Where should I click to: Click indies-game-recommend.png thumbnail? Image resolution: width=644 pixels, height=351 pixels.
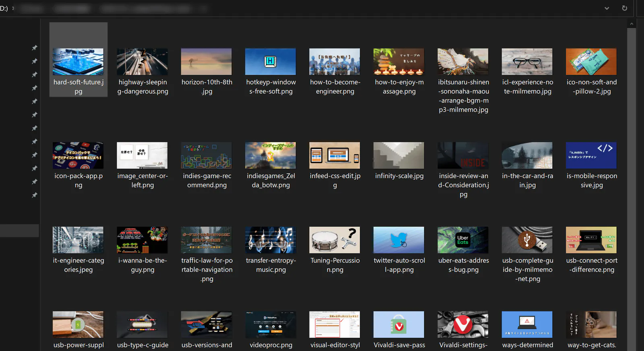(x=206, y=155)
